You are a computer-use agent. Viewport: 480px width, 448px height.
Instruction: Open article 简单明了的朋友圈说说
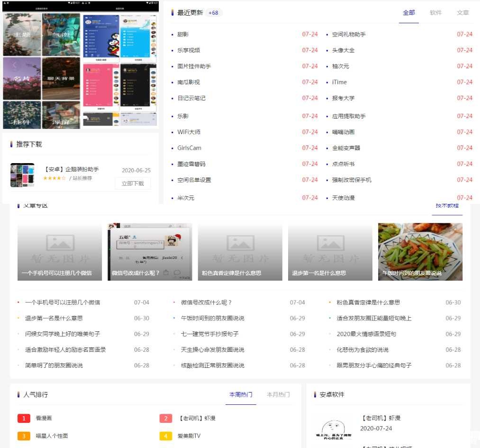[54, 366]
